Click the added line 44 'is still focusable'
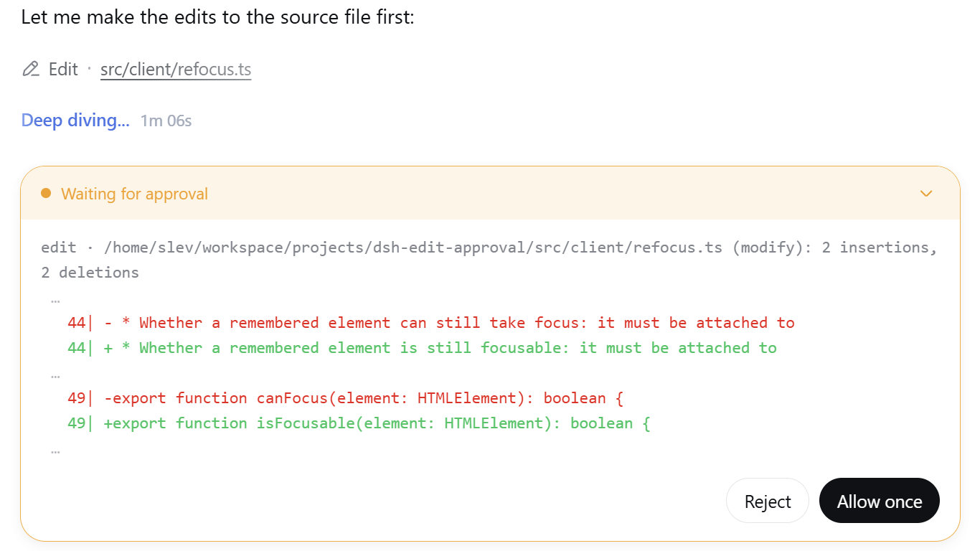The height and width of the screenshot is (551, 980). click(x=423, y=348)
